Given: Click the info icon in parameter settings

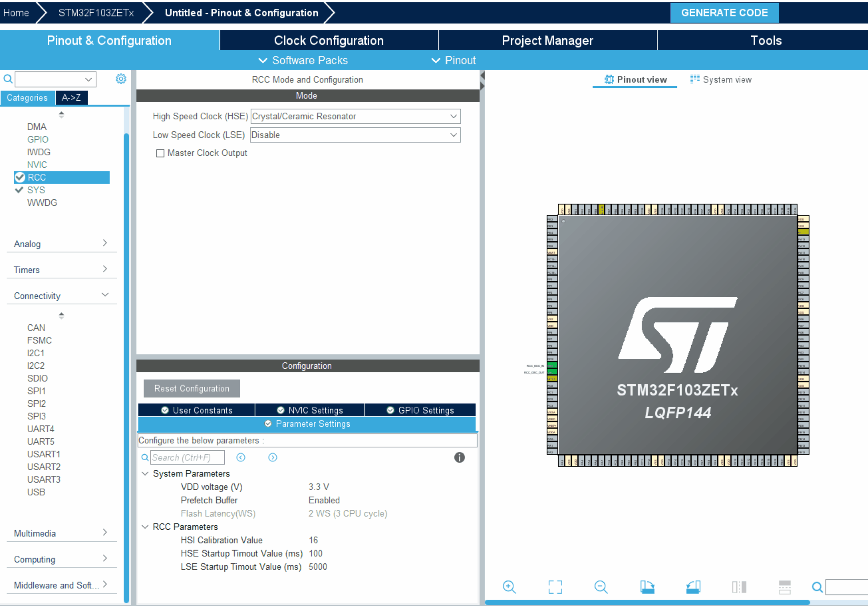Looking at the screenshot, I should [x=459, y=457].
